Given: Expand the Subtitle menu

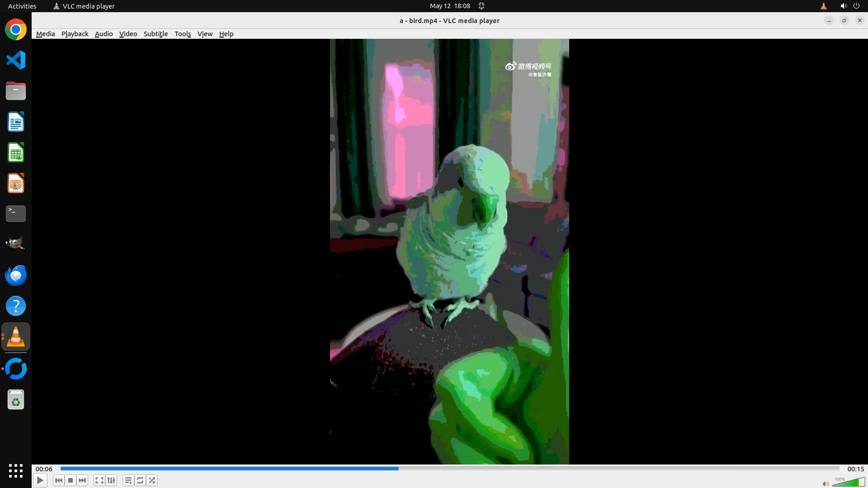Looking at the screenshot, I should tap(156, 34).
